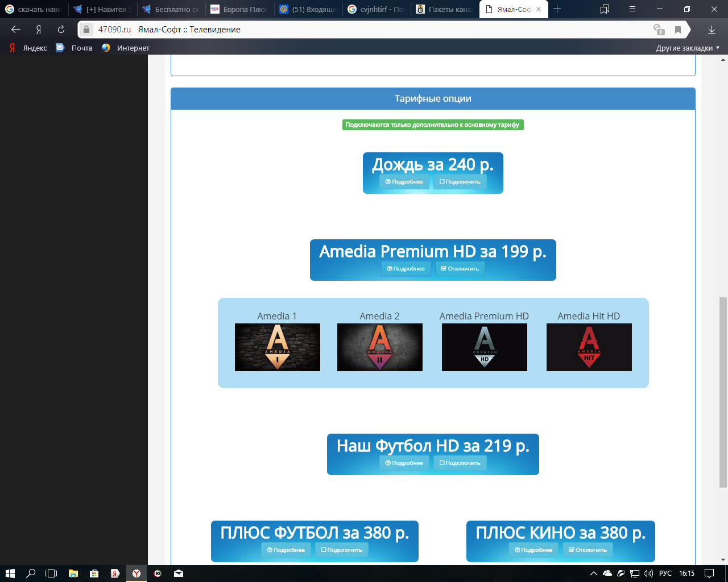Click the Amedia Premium HD channel logo
This screenshot has width=728, height=582.
485,347
